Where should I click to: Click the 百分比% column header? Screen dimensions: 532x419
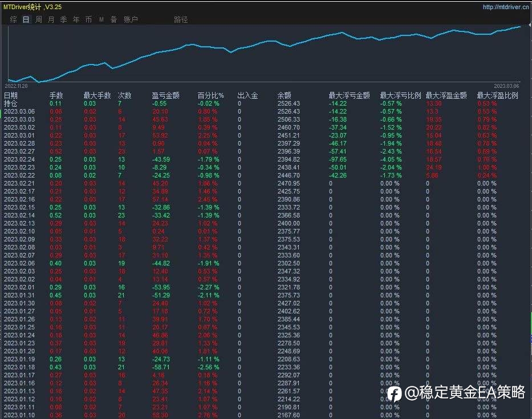click(x=211, y=95)
